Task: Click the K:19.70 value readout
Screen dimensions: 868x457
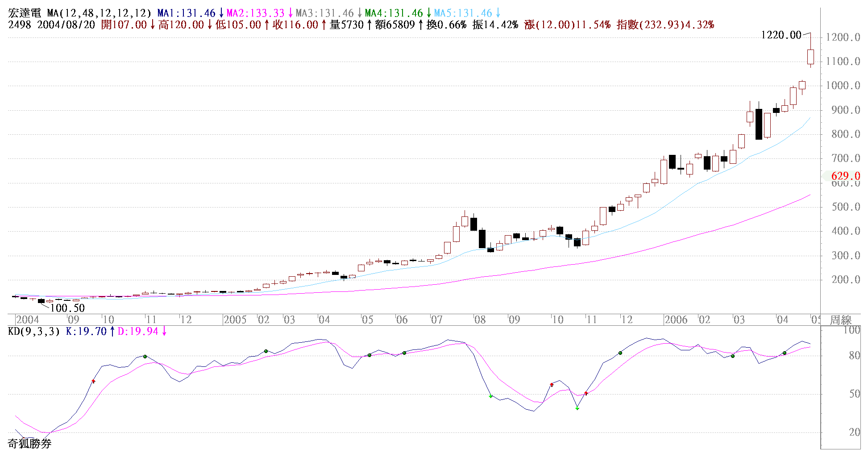Action: (86, 331)
